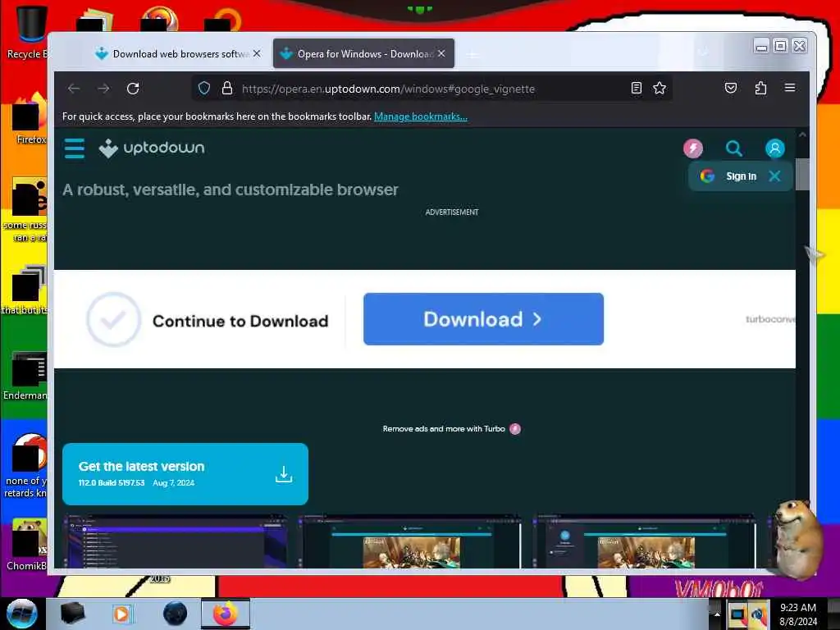
Task: Go back with the browser back arrow
Action: click(74, 89)
